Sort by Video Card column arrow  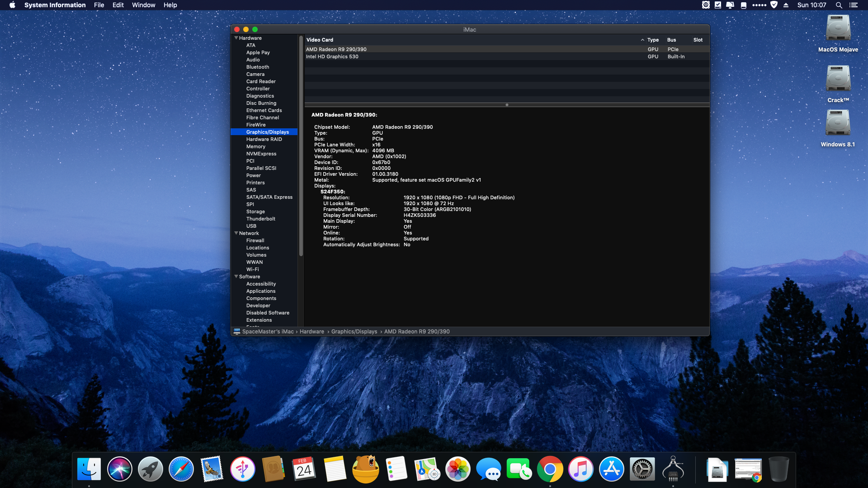[x=642, y=40]
